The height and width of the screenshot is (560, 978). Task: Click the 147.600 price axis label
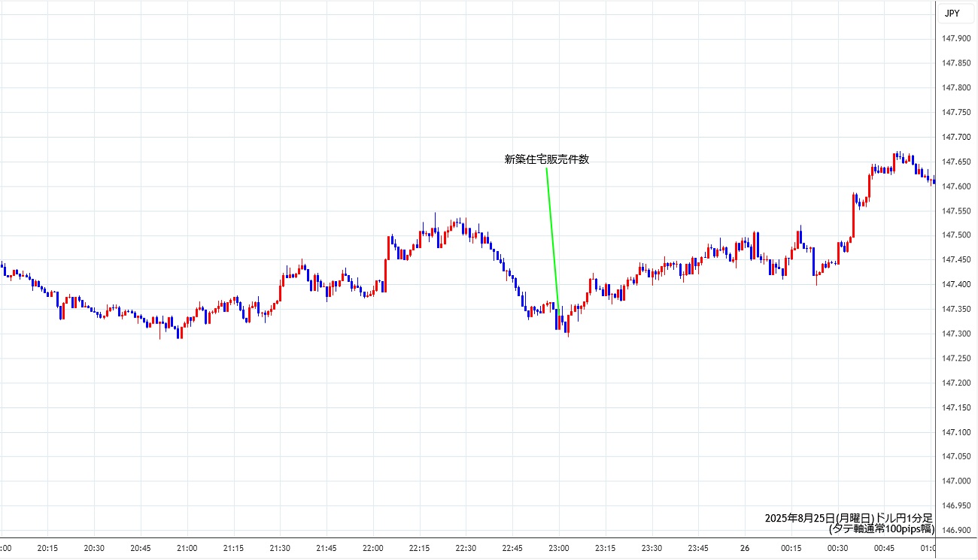956,186
